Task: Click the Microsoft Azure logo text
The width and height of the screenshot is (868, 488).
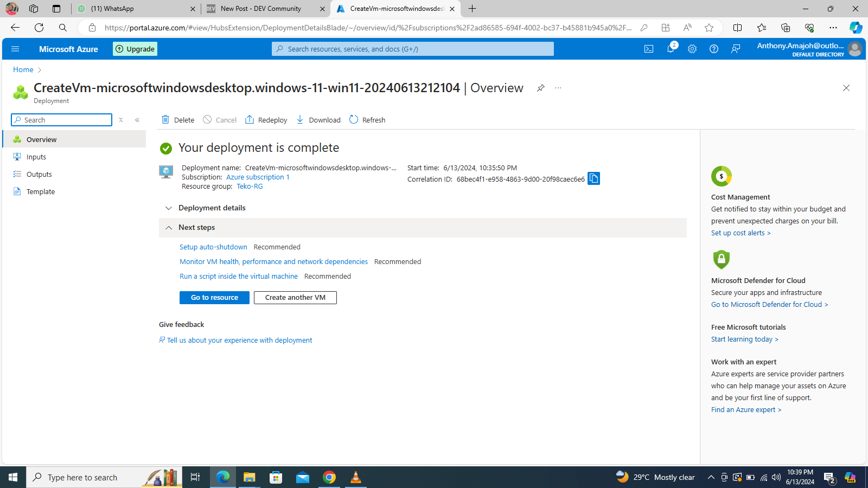Action: pos(68,49)
